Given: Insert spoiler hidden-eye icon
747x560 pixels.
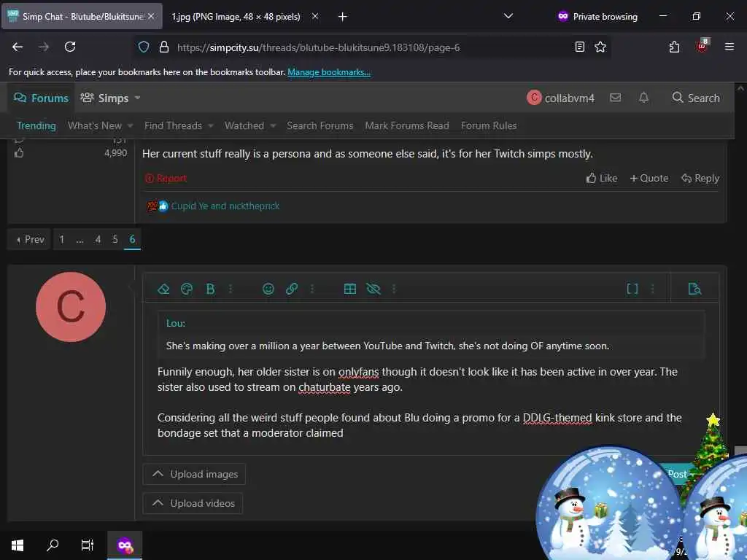Looking at the screenshot, I should click(373, 289).
